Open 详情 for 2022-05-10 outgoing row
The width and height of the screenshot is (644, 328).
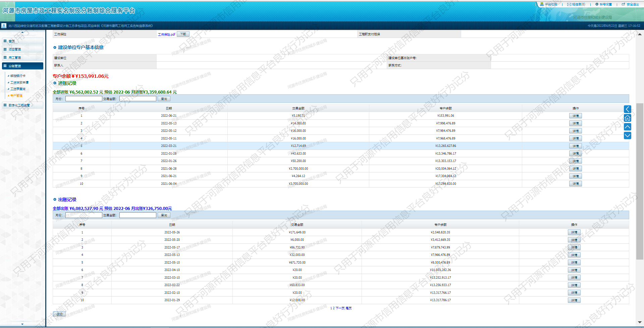click(574, 263)
